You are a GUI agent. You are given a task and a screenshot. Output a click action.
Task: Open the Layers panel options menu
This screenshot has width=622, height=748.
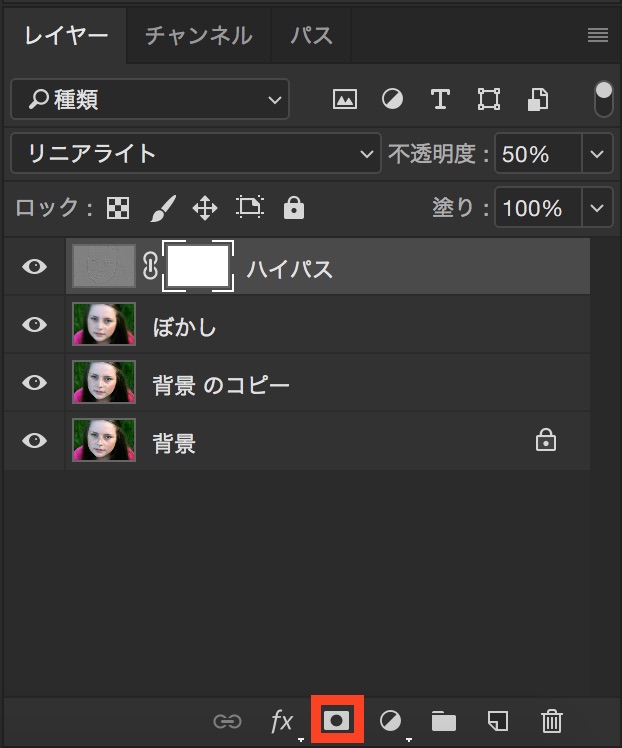coord(598,35)
